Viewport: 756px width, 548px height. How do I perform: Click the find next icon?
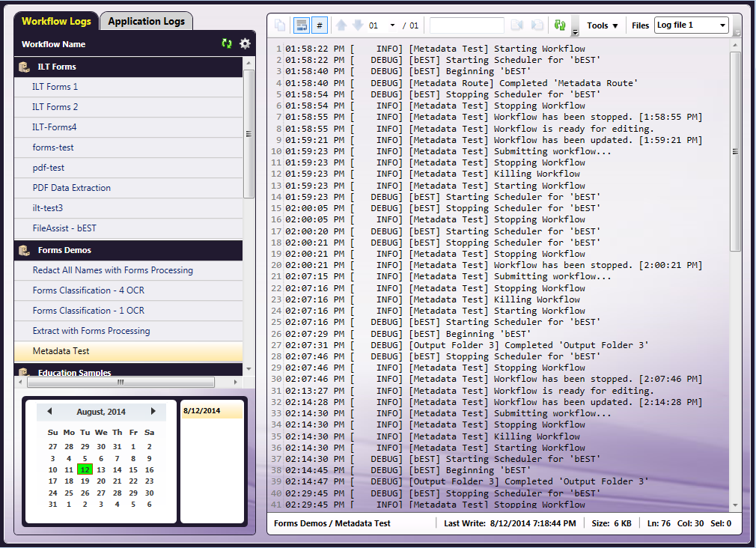[537, 25]
